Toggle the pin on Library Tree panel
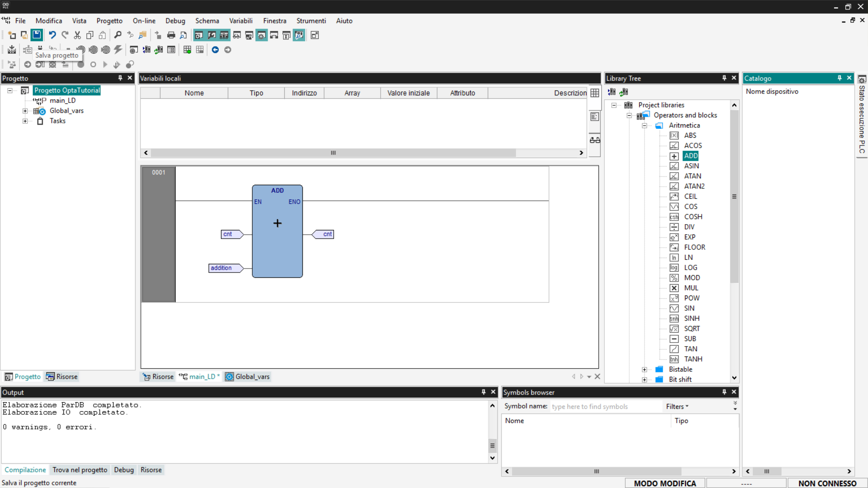This screenshot has height=488, width=868. [724, 78]
